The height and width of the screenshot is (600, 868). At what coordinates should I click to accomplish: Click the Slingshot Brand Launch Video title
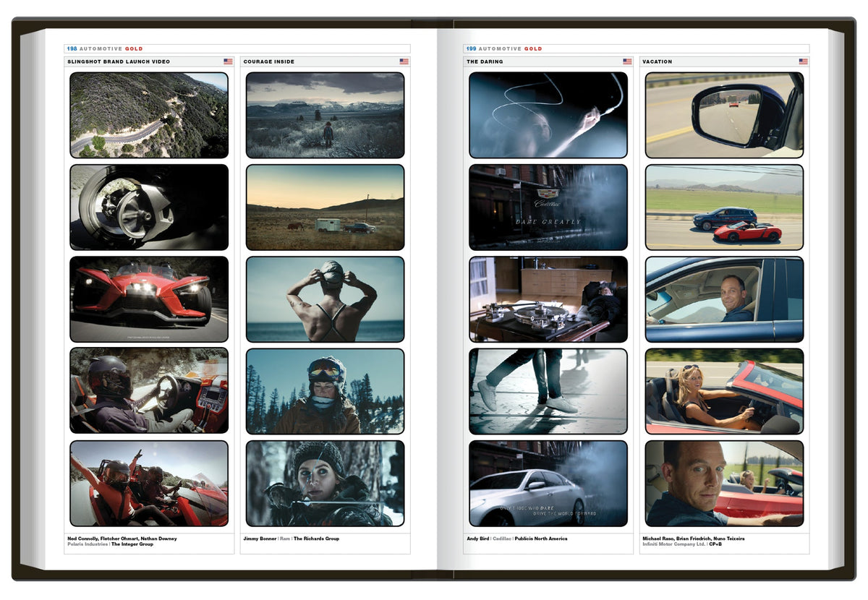119,62
